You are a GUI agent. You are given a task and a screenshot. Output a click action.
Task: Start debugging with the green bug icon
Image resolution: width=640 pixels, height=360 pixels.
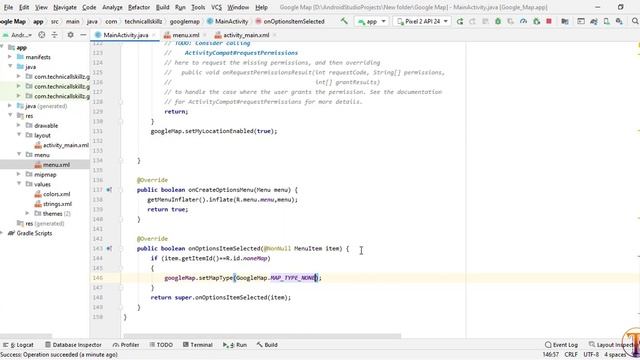point(498,21)
